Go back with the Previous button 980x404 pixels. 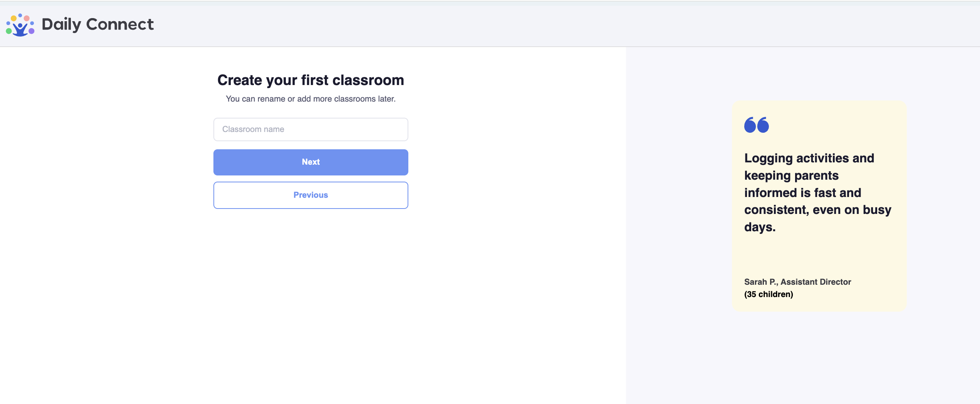[x=310, y=195]
